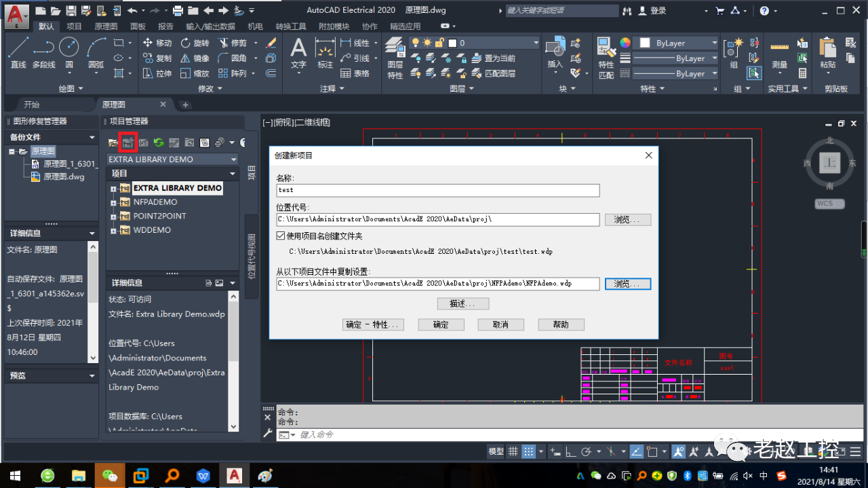The image size is (868, 488).
Task: Open the 转换工具 ribbon tab
Action: 291,26
